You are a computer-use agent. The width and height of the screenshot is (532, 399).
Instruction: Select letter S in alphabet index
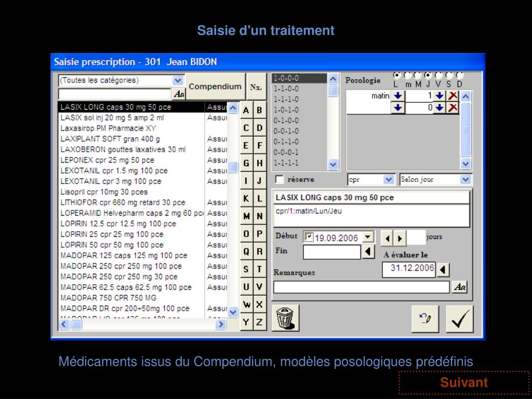click(x=246, y=269)
